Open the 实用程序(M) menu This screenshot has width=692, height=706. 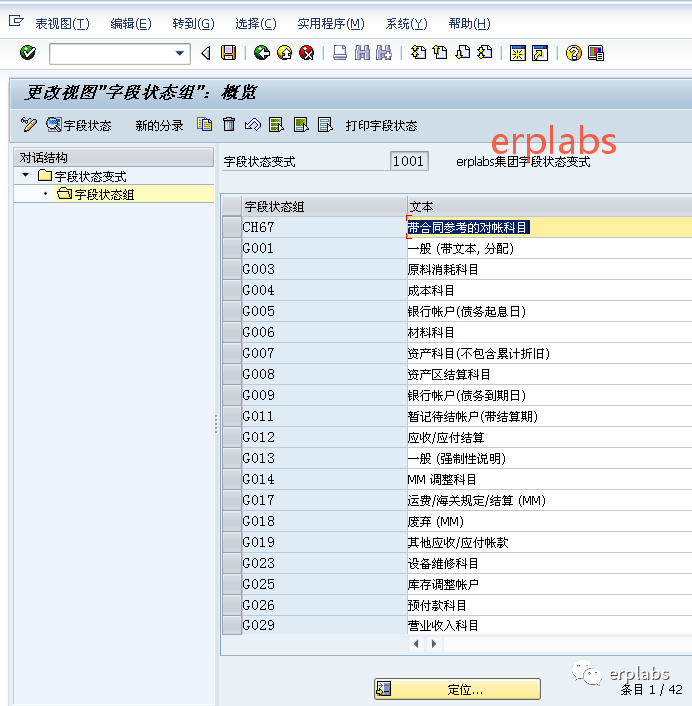coord(331,23)
